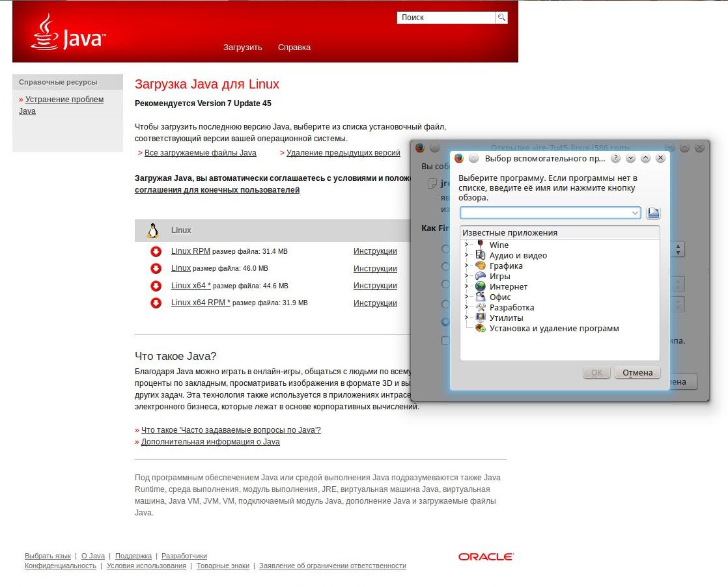Expand the Графика tree node
This screenshot has width=728, height=587.
coord(467,266)
